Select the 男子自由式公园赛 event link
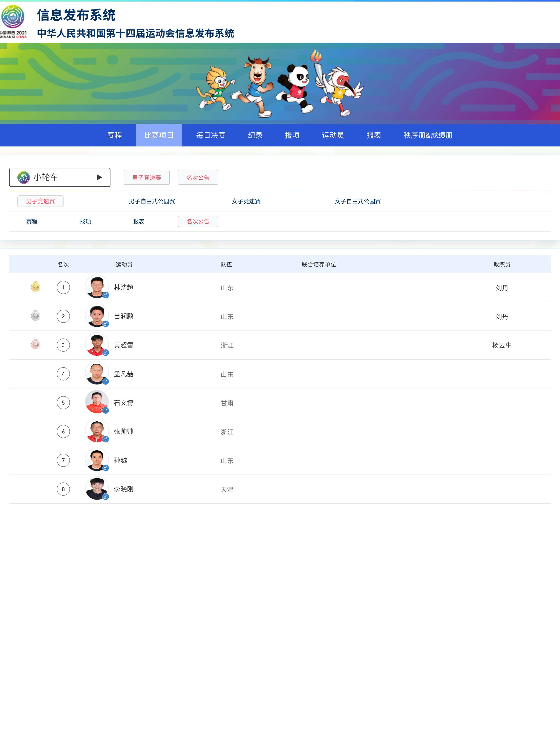 152,201
